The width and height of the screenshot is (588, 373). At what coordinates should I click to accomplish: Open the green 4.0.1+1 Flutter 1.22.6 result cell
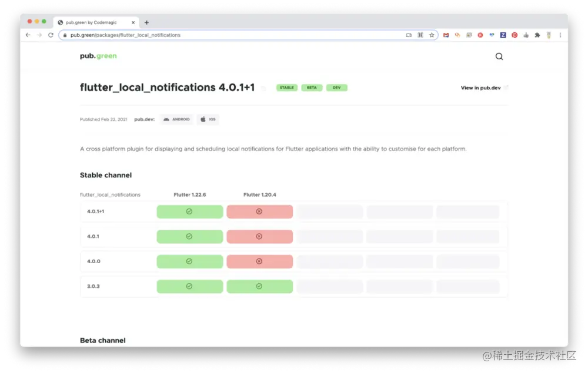click(x=190, y=211)
